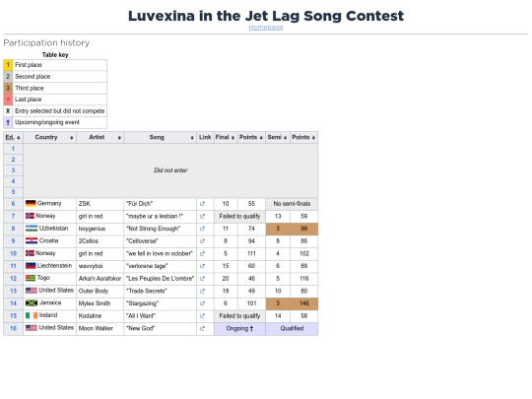
Task: Open external link icon for "Celloverse"
Action: coord(202,241)
